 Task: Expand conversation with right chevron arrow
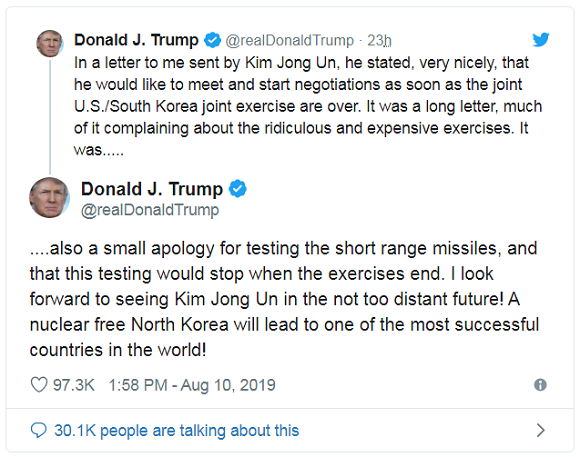click(x=540, y=430)
